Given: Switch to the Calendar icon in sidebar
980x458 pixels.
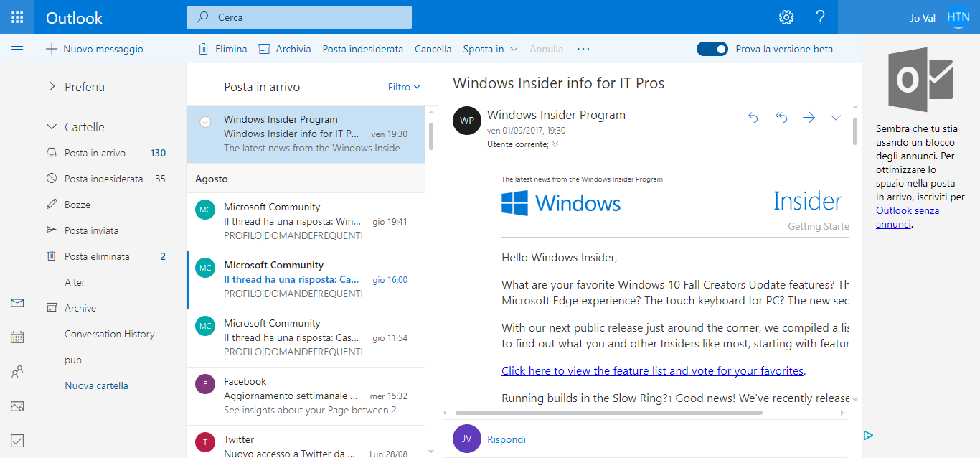Looking at the screenshot, I should (17, 337).
